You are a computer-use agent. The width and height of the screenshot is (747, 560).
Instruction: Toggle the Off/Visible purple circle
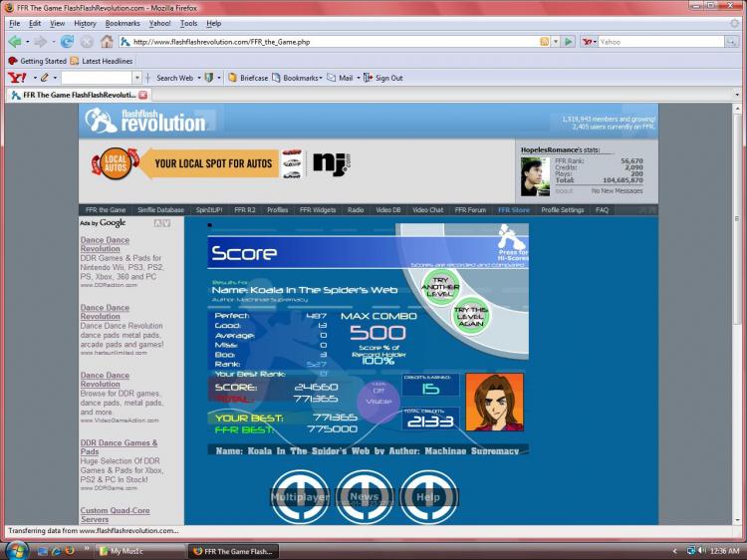point(378,401)
